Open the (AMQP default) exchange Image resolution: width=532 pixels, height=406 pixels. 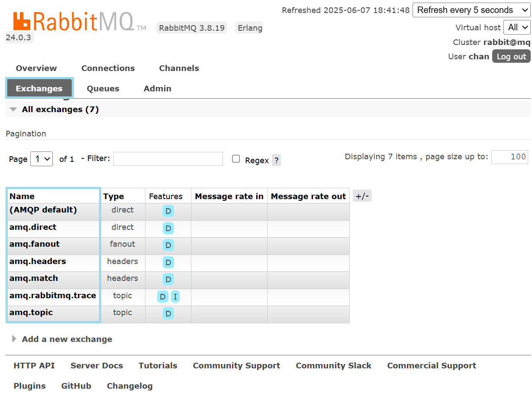(x=43, y=210)
